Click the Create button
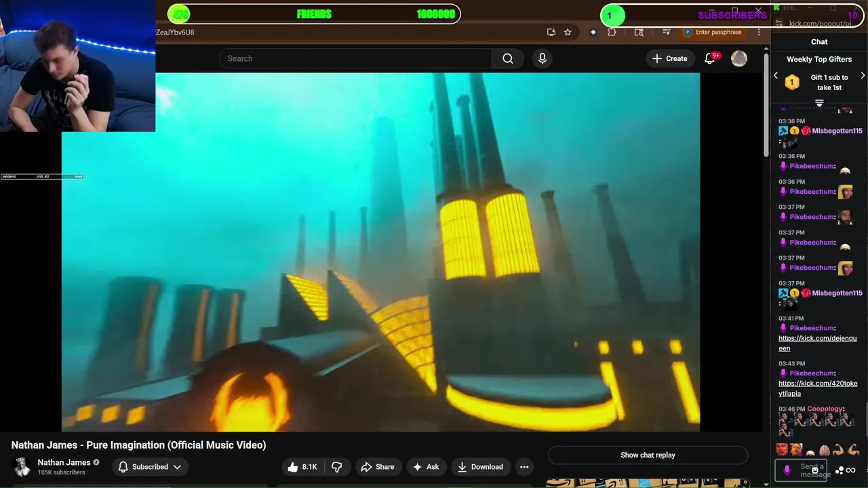 pos(669,58)
